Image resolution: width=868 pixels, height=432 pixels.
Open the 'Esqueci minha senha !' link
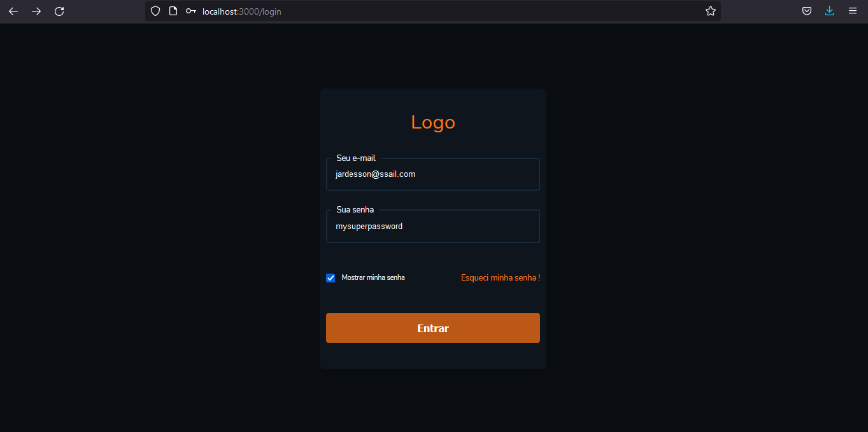pyautogui.click(x=500, y=277)
